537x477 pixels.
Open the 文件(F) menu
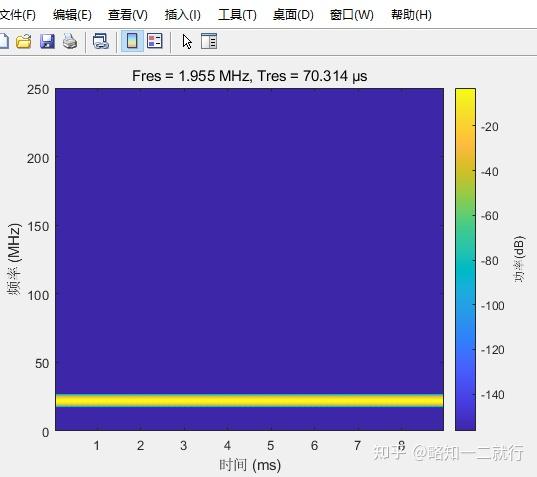[17, 15]
